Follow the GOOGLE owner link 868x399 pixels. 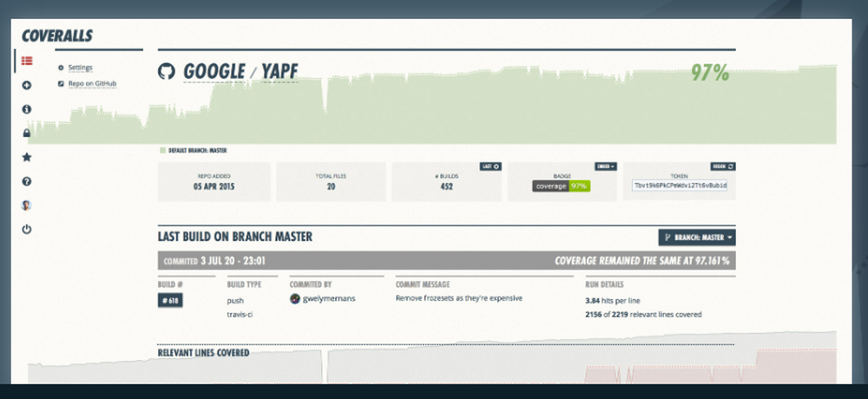214,71
